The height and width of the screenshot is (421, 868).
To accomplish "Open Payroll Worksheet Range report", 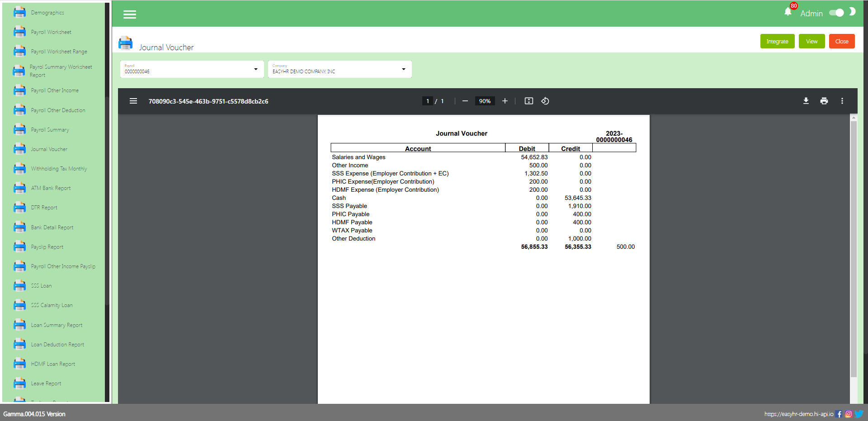I will tap(59, 52).
